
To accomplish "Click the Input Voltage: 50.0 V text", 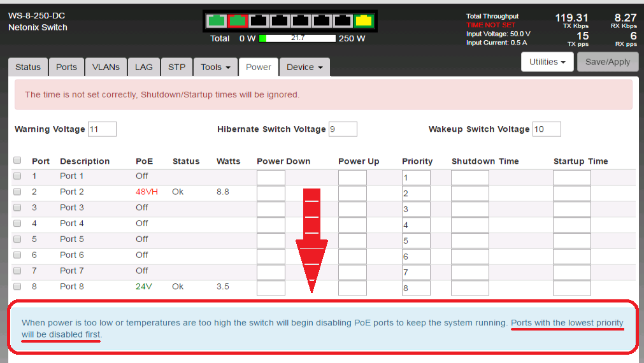I will tap(498, 34).
